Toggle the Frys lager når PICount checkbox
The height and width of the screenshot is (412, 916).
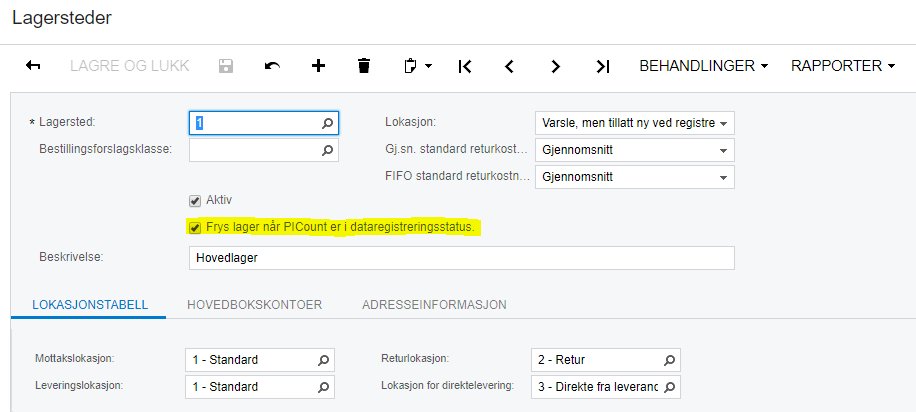[195, 227]
